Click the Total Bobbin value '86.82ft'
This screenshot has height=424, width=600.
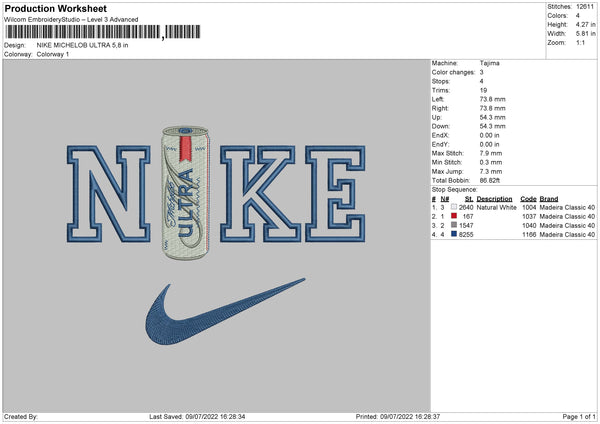pyautogui.click(x=490, y=181)
